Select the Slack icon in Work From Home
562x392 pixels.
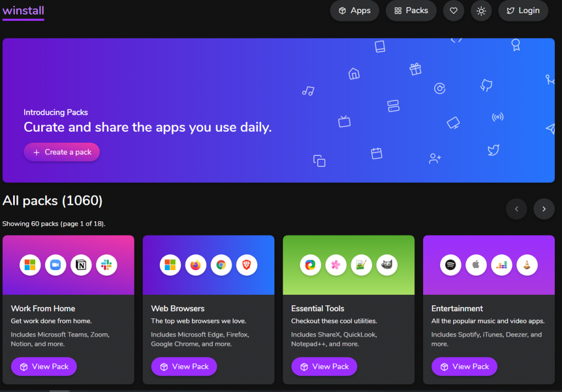(x=106, y=265)
